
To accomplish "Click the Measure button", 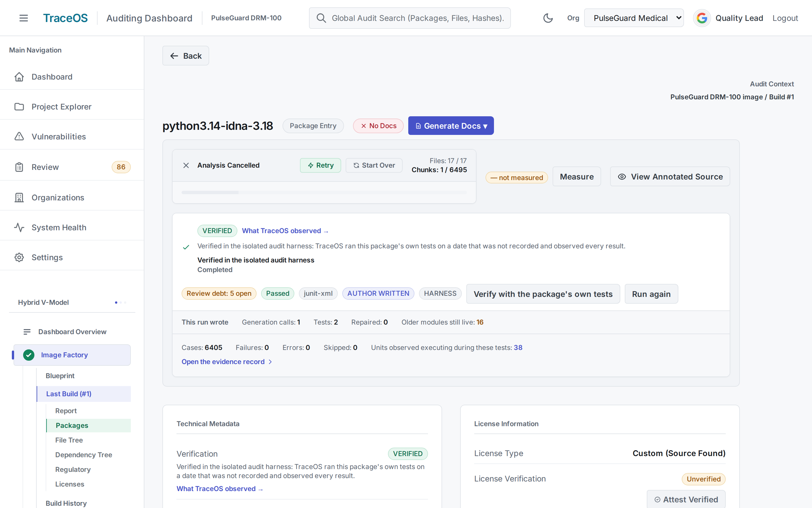I will pyautogui.click(x=577, y=177).
